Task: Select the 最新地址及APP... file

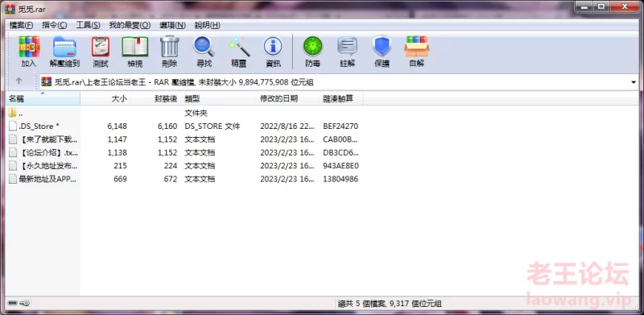Action: tap(43, 179)
